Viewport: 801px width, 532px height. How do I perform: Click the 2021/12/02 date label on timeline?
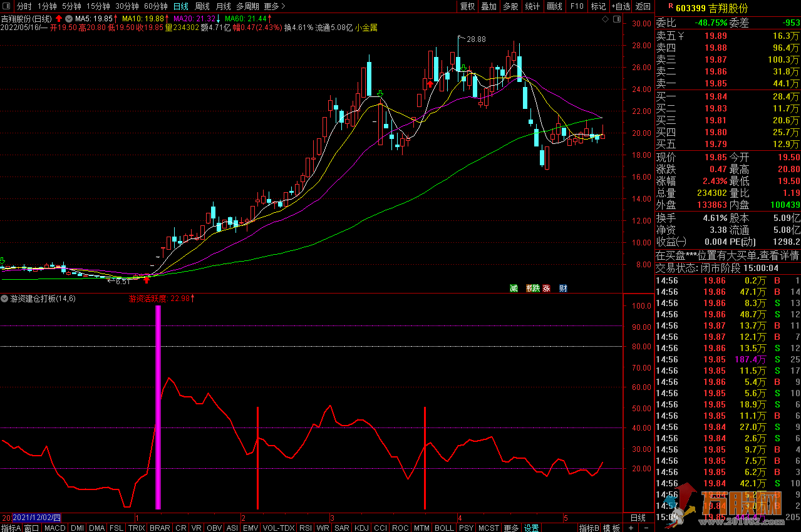pyautogui.click(x=37, y=518)
